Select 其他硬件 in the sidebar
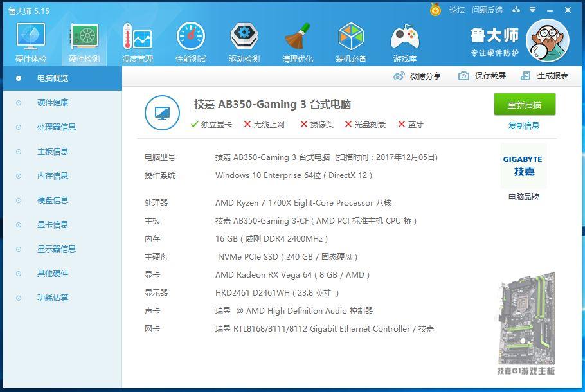Screen dimensions: 585x392 click(62, 274)
